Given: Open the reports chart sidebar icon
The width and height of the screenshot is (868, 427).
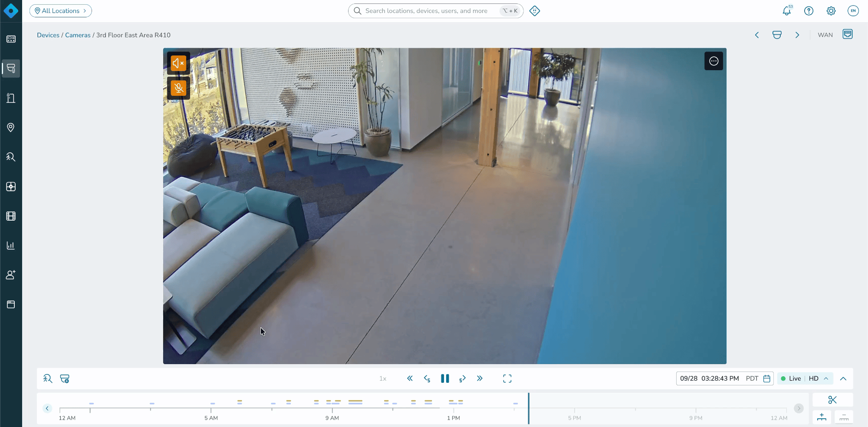Looking at the screenshot, I should [11, 245].
